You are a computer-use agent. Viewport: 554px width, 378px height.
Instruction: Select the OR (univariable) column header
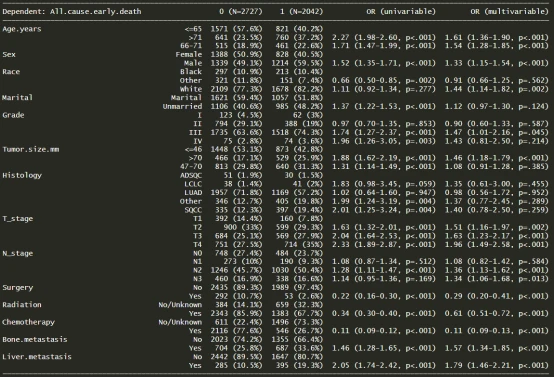coord(401,12)
